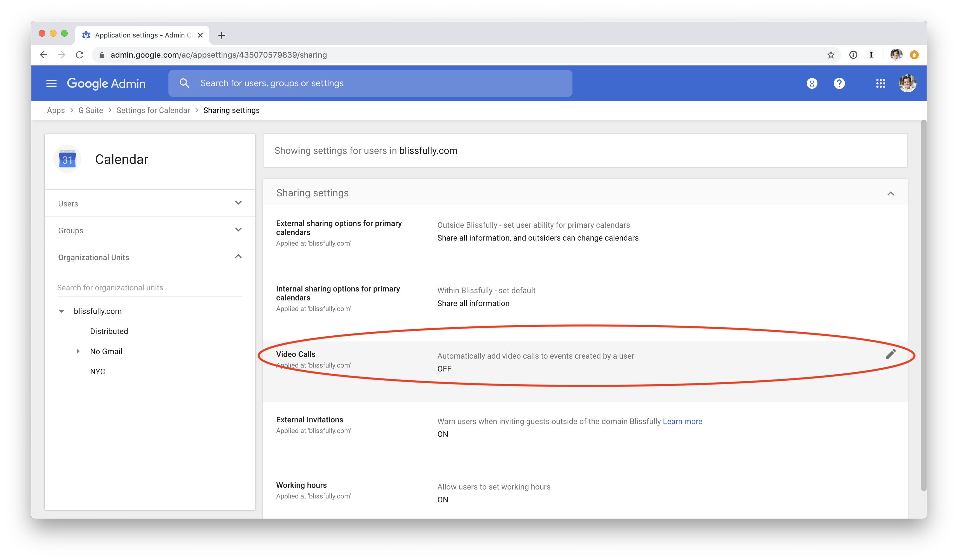Open a new browser tab

[x=222, y=35]
